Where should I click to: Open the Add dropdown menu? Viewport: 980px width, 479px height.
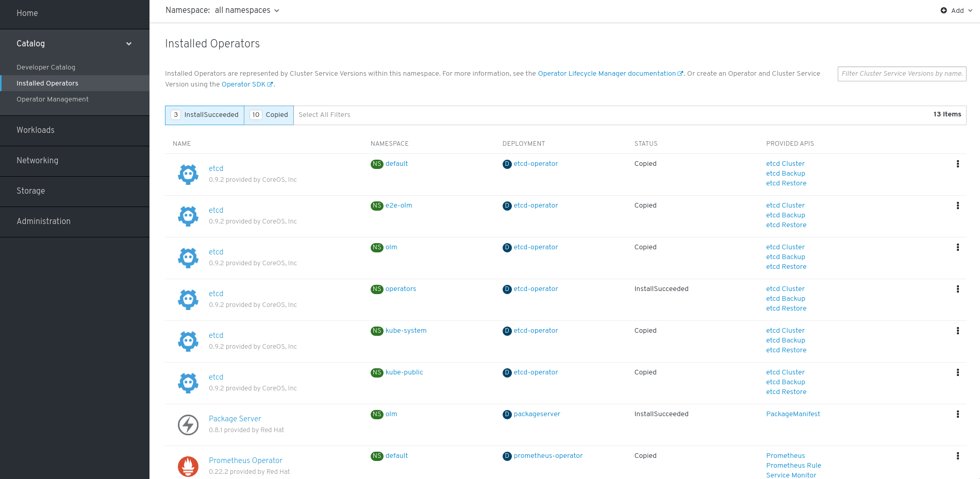click(x=956, y=10)
